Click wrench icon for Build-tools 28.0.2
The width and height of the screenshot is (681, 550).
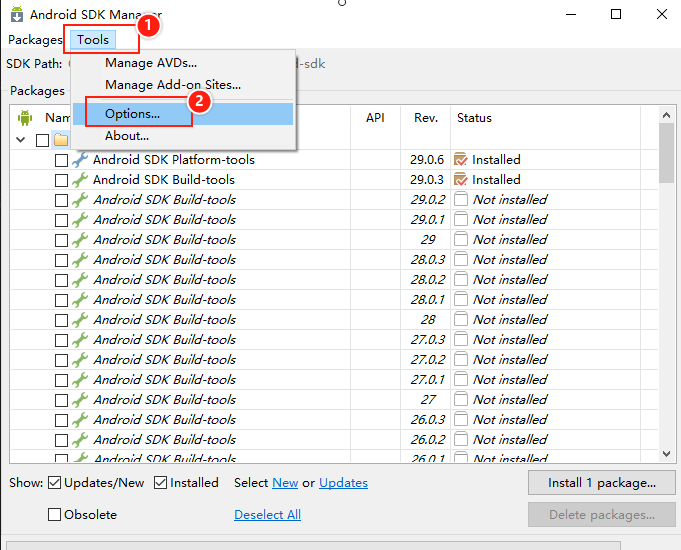pyautogui.click(x=80, y=280)
